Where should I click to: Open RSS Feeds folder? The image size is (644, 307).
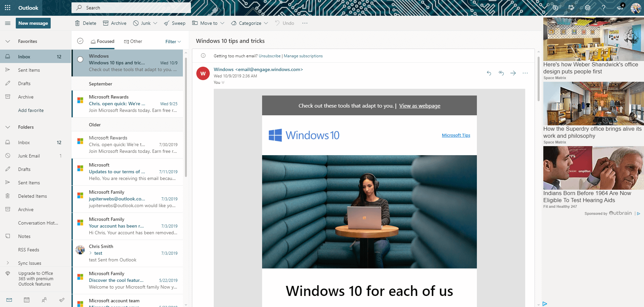36,250
